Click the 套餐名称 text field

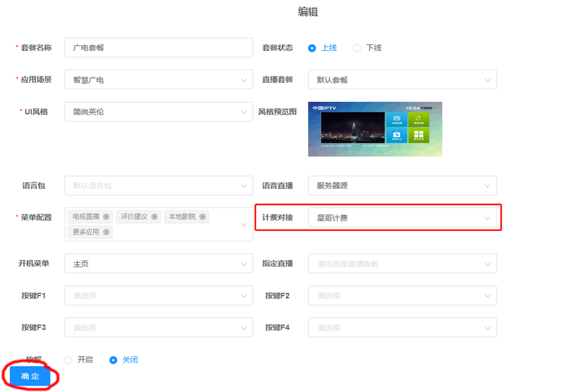coord(158,48)
